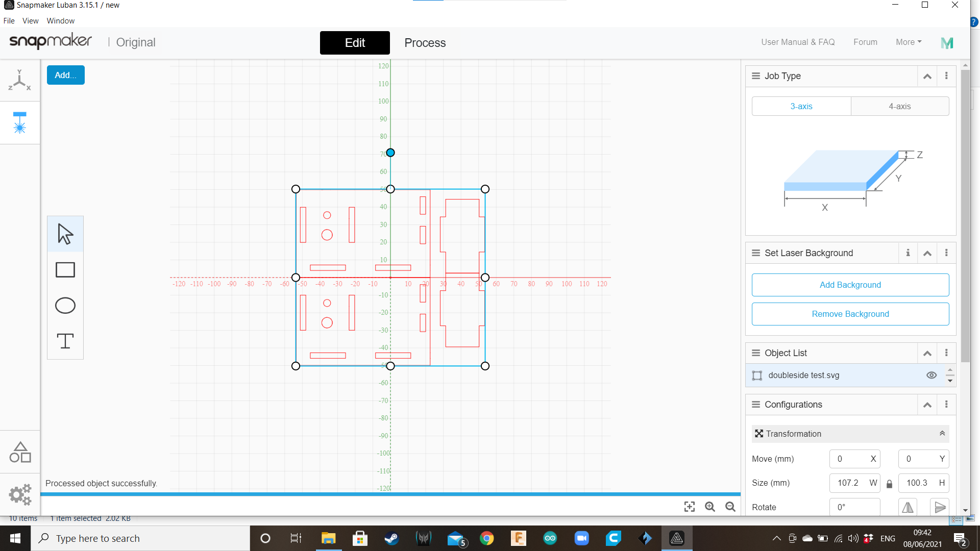The height and width of the screenshot is (551, 980).
Task: Select the ellipse draw tool
Action: click(x=65, y=305)
